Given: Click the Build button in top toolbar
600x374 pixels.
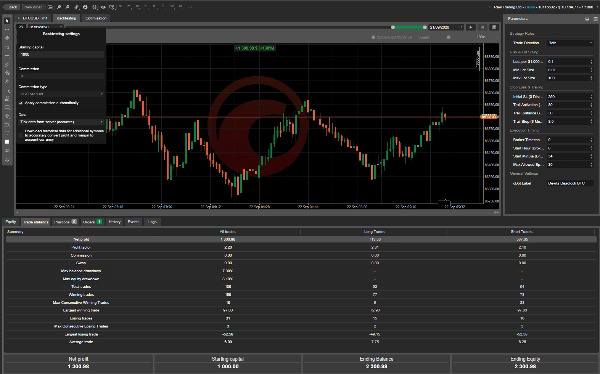Looking at the screenshot, I should pos(11,7).
